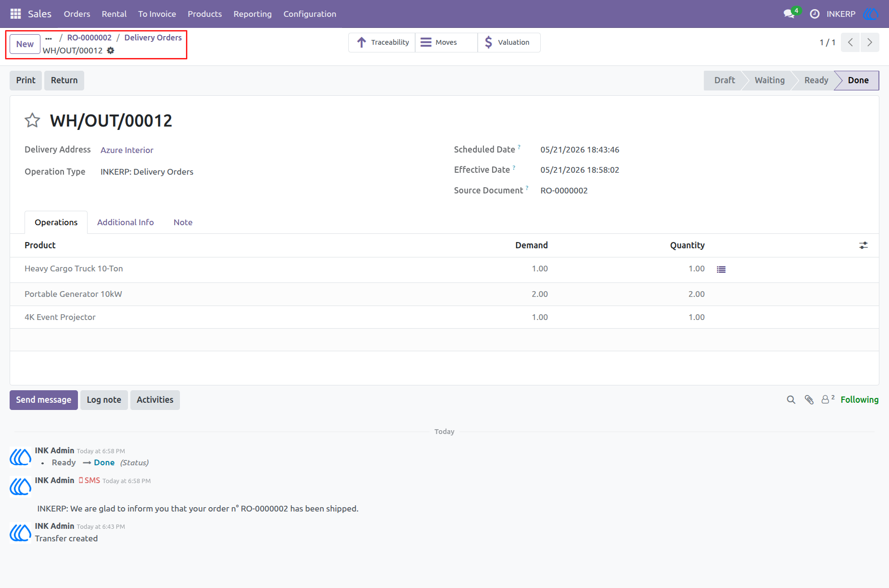Screen dimensions: 889x588
Task: Search messages with the magnifier icon
Action: point(791,400)
